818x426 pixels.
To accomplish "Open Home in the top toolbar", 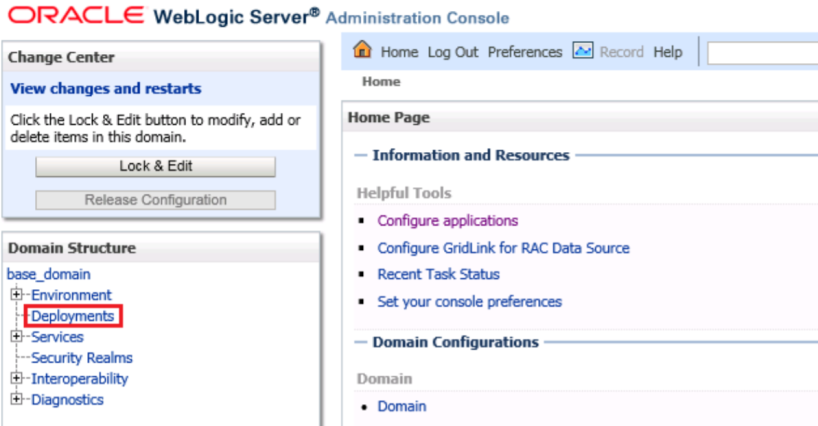I will [x=399, y=52].
